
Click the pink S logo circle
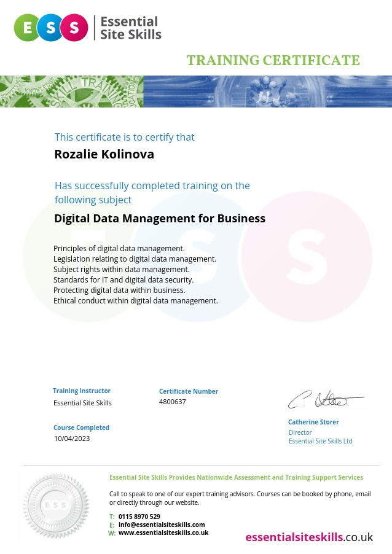click(75, 28)
